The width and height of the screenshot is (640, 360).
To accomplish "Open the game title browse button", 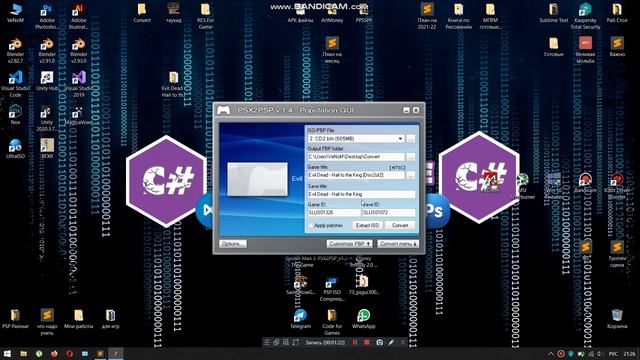I will pos(411,175).
